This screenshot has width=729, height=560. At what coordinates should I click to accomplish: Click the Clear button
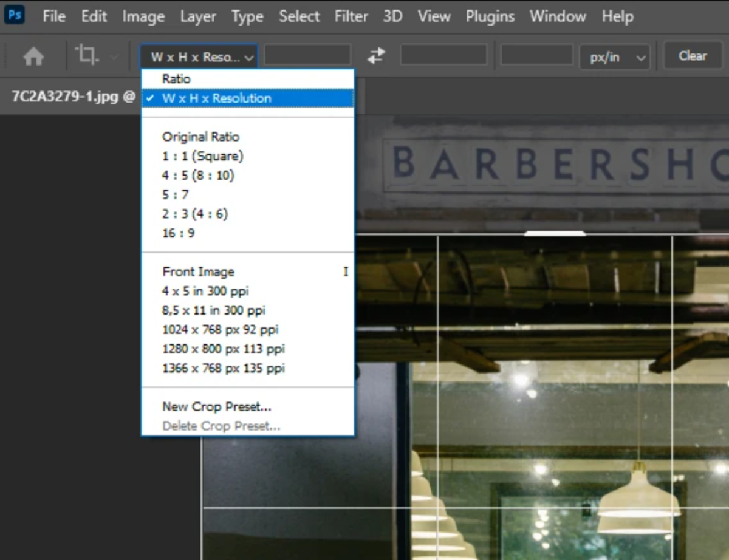point(692,55)
